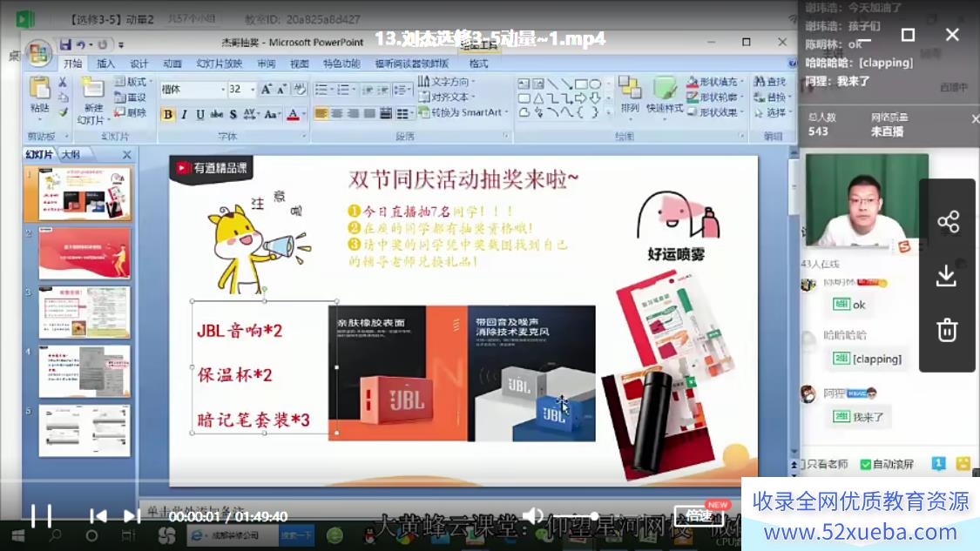Click the download icon in side panel
The width and height of the screenshot is (980, 551).
[x=946, y=275]
